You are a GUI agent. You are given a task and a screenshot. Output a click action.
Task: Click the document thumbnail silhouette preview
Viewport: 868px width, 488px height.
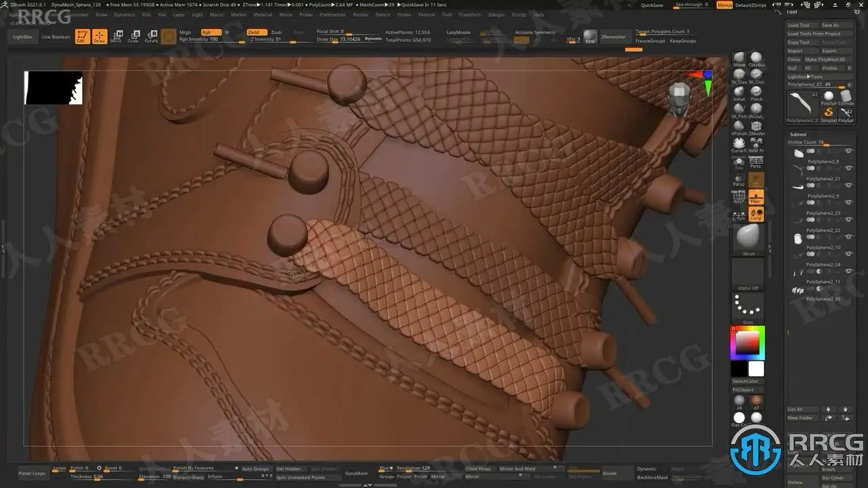pos(54,88)
